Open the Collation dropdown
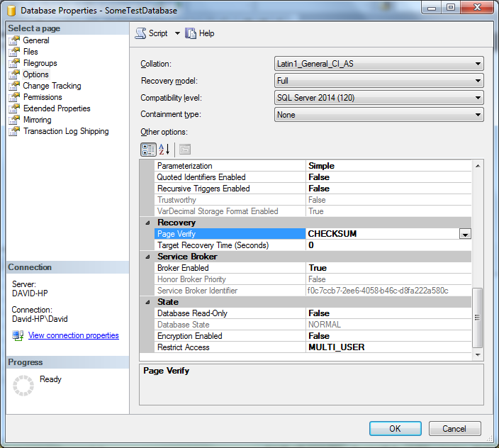 pyautogui.click(x=379, y=64)
